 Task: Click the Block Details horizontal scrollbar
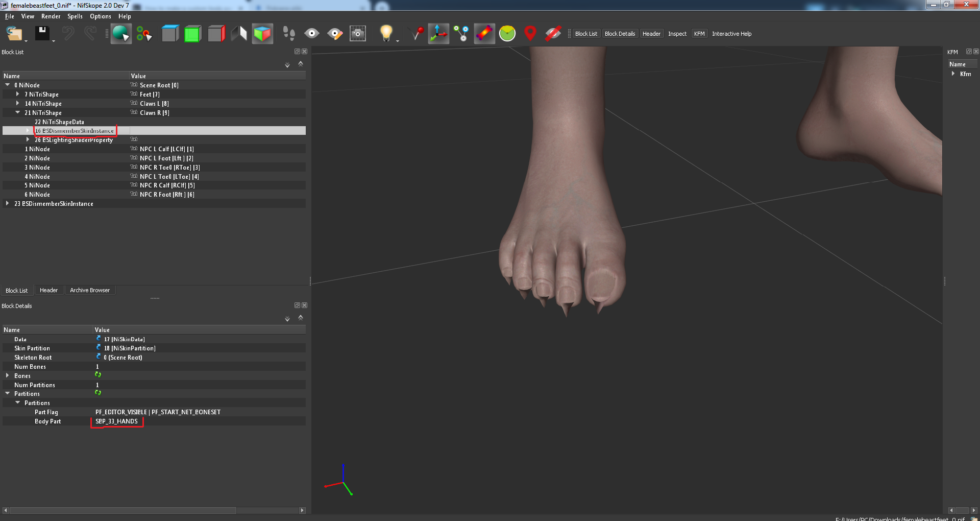coord(122,510)
